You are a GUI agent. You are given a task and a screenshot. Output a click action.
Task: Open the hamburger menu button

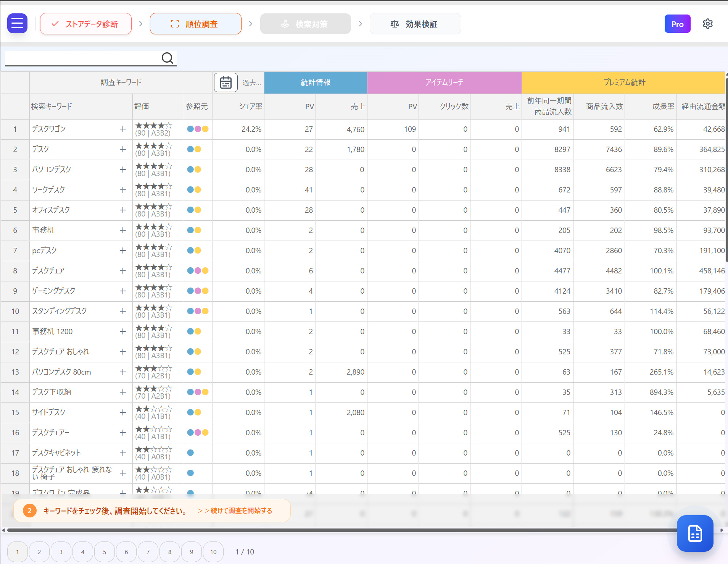[x=17, y=24]
